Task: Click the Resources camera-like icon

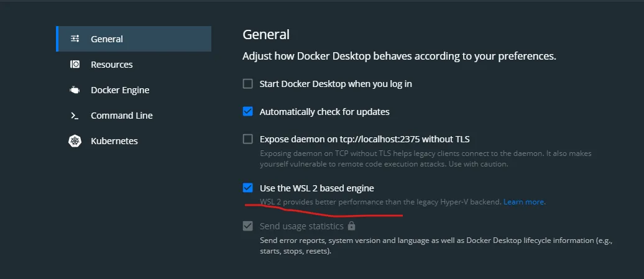Action: [x=75, y=65]
